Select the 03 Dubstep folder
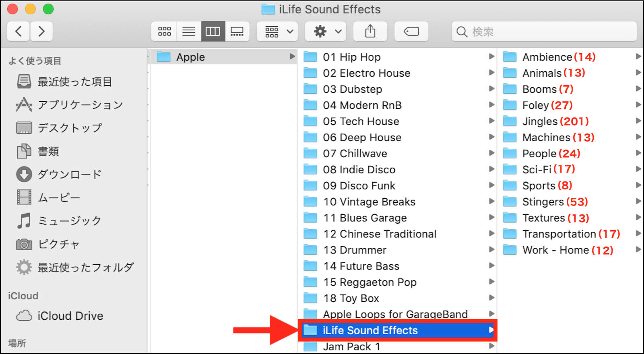Image resolution: width=644 pixels, height=354 pixels. pos(397,89)
